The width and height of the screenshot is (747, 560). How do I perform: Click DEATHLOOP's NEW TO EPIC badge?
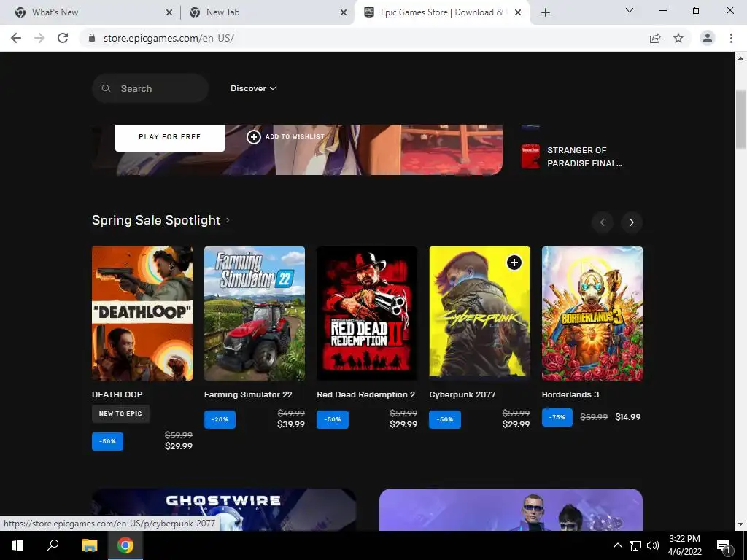(x=120, y=413)
